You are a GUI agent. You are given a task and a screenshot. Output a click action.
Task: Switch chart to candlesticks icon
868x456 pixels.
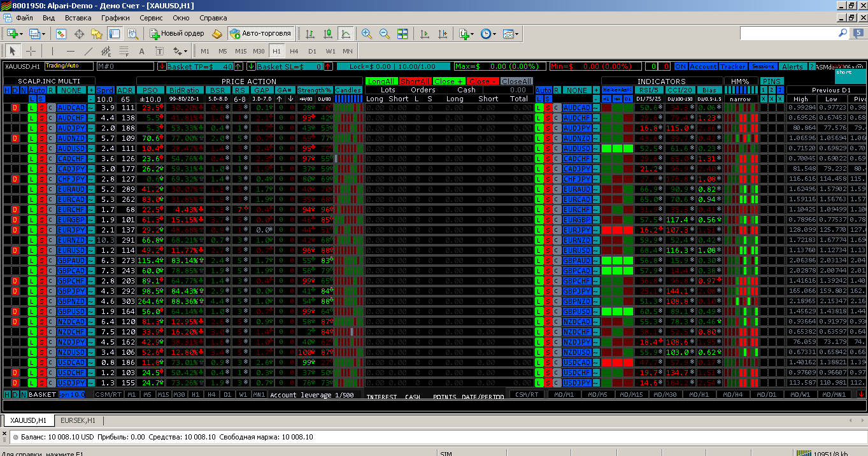coord(328,34)
